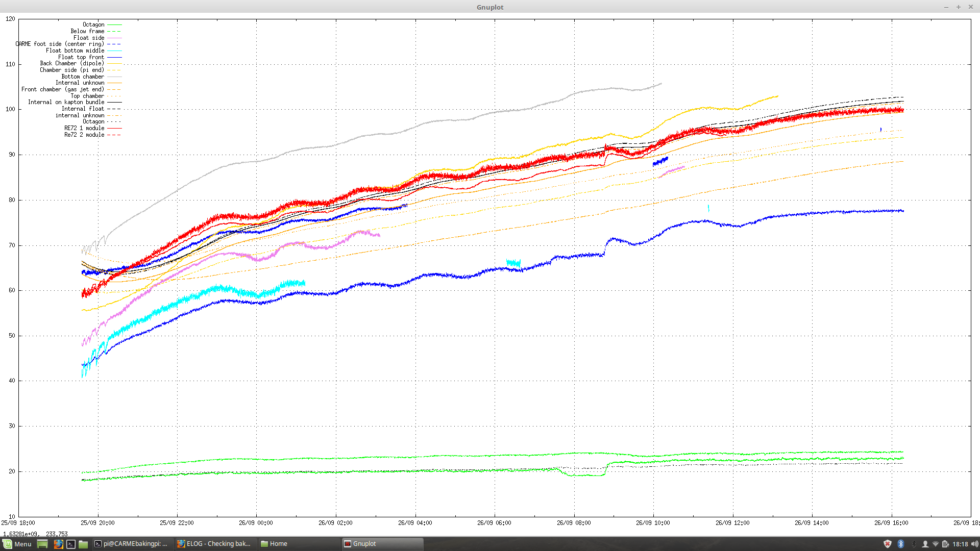Toggle Float side curve legend entry
Viewport: 980px width, 551px height.
89,38
